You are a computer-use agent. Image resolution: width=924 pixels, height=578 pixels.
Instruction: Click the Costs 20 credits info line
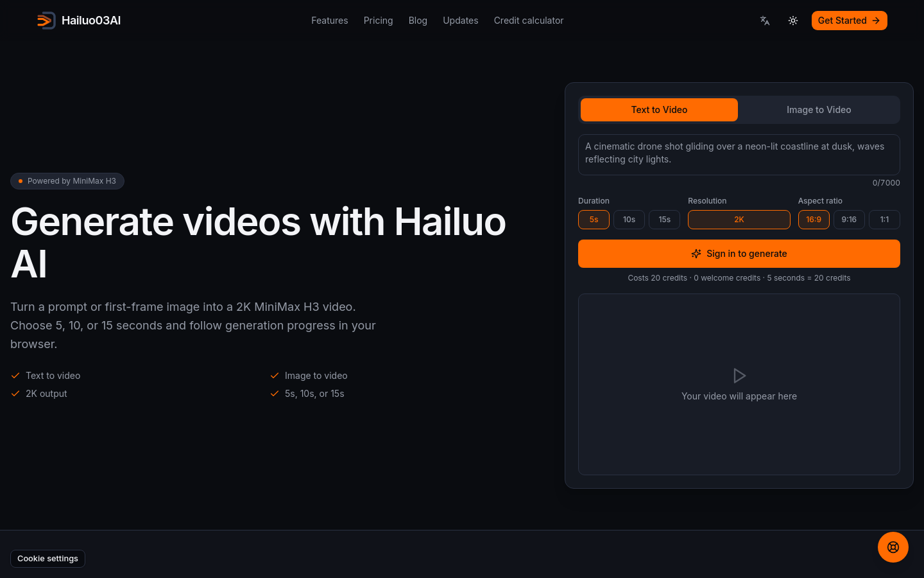tap(739, 278)
